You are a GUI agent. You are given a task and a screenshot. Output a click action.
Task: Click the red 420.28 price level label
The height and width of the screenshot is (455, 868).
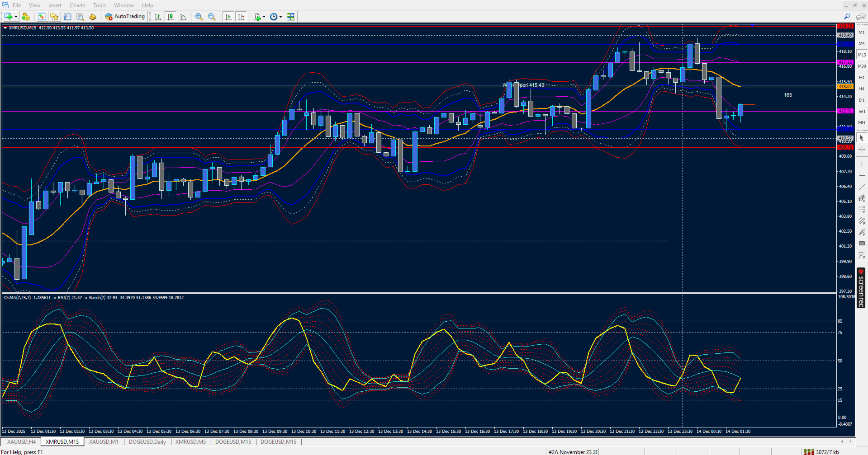pos(845,26)
